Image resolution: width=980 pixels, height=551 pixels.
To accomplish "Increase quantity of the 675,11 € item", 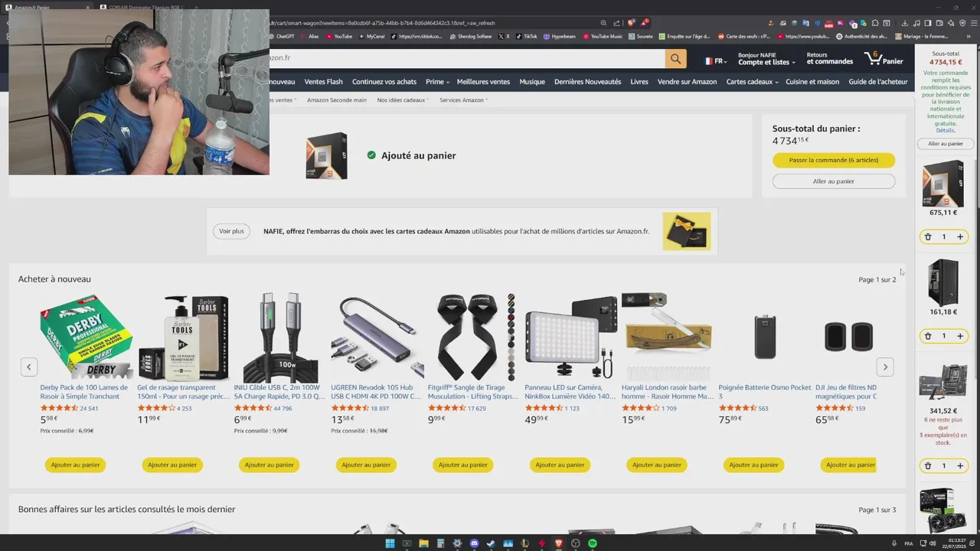I will pos(960,237).
